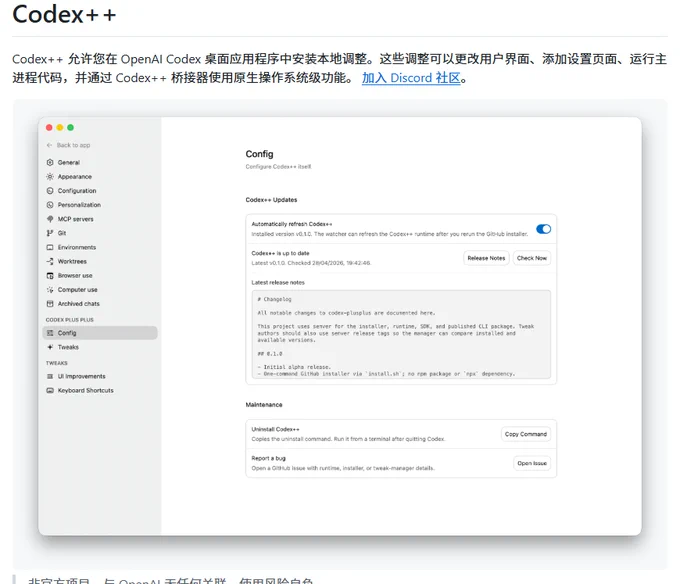Click the MCP servers icon
680x584 pixels.
click(x=50, y=219)
